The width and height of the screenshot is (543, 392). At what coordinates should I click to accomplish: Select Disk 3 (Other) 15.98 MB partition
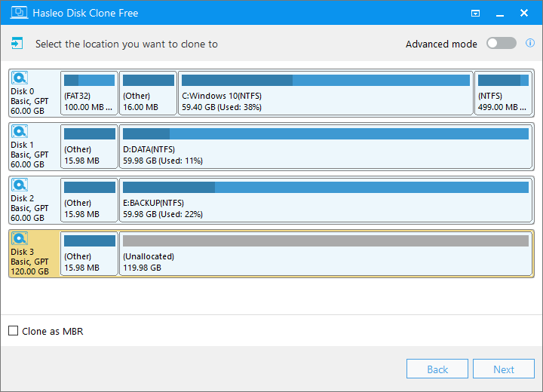tap(89, 253)
